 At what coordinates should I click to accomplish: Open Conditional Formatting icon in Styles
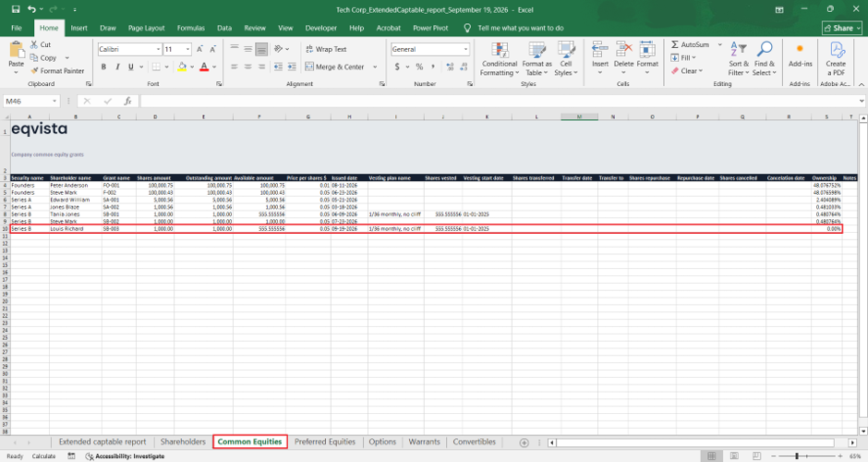coord(500,50)
